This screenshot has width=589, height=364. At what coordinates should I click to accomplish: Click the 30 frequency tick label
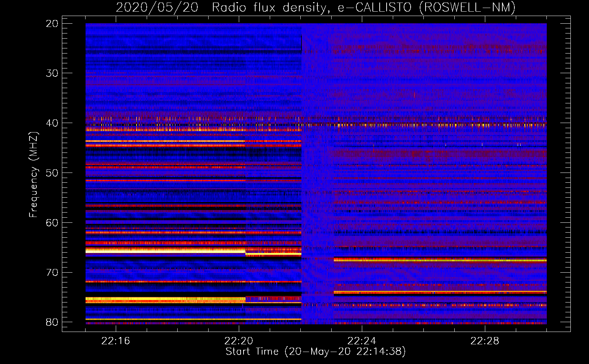52,73
